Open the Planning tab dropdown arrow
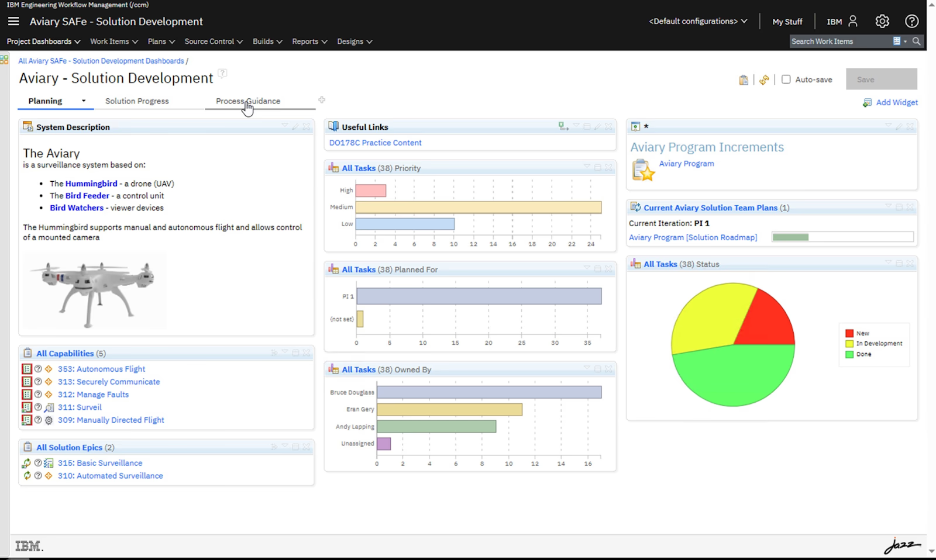The height and width of the screenshot is (560, 936). [84, 101]
